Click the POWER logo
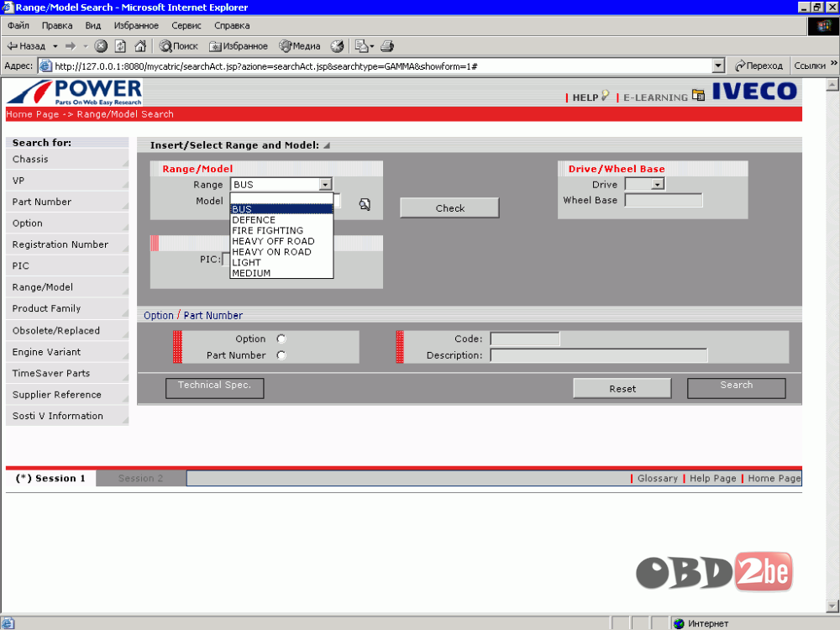The image size is (840, 630). pyautogui.click(x=75, y=92)
